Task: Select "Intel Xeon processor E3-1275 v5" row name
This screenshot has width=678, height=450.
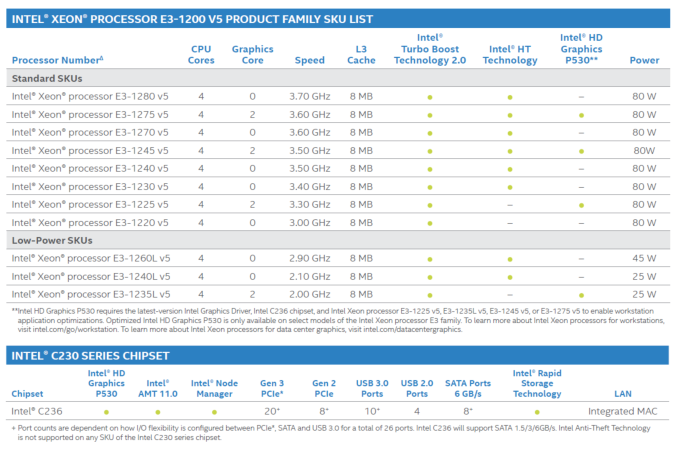Action: (x=90, y=115)
